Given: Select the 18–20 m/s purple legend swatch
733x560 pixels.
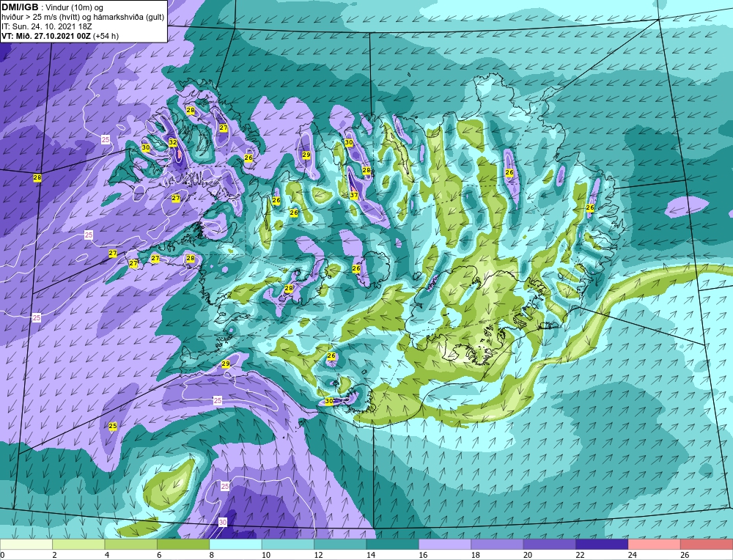Looking at the screenshot, I should pos(498,544).
